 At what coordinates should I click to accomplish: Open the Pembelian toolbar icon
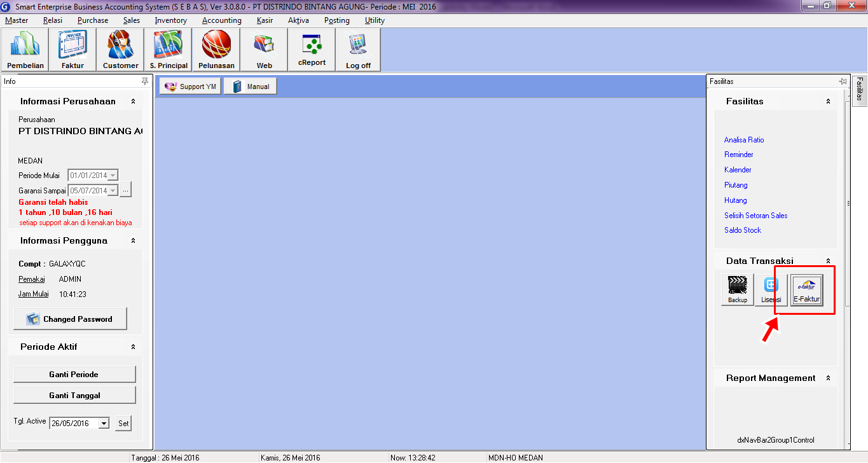click(x=25, y=50)
